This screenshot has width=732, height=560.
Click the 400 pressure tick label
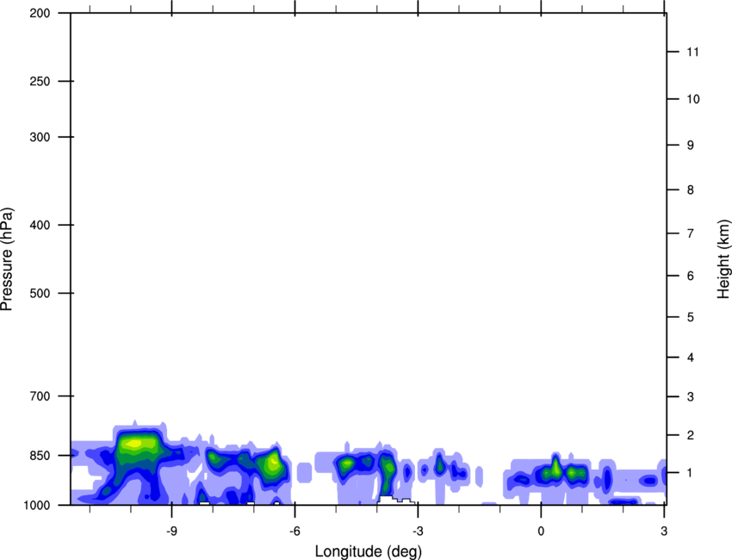[x=40, y=225]
